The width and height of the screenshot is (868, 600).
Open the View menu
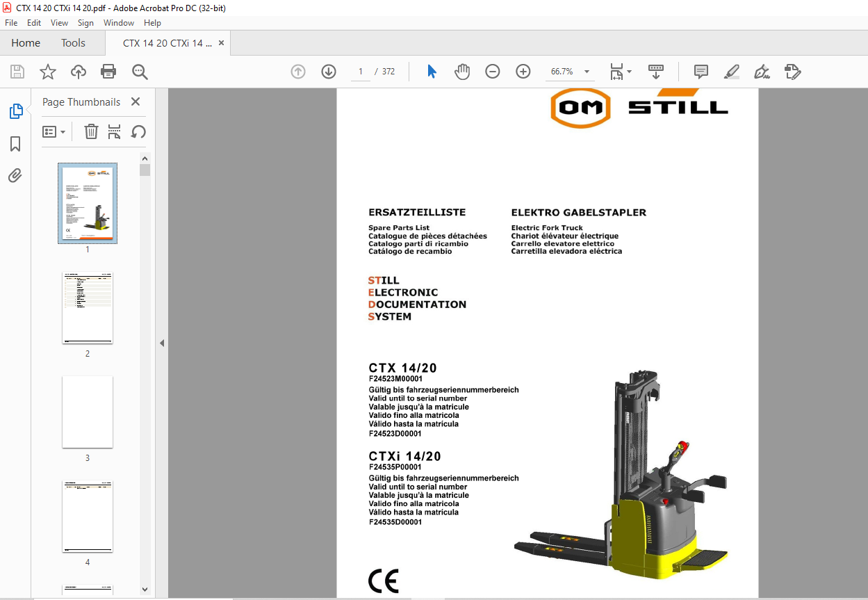59,23
